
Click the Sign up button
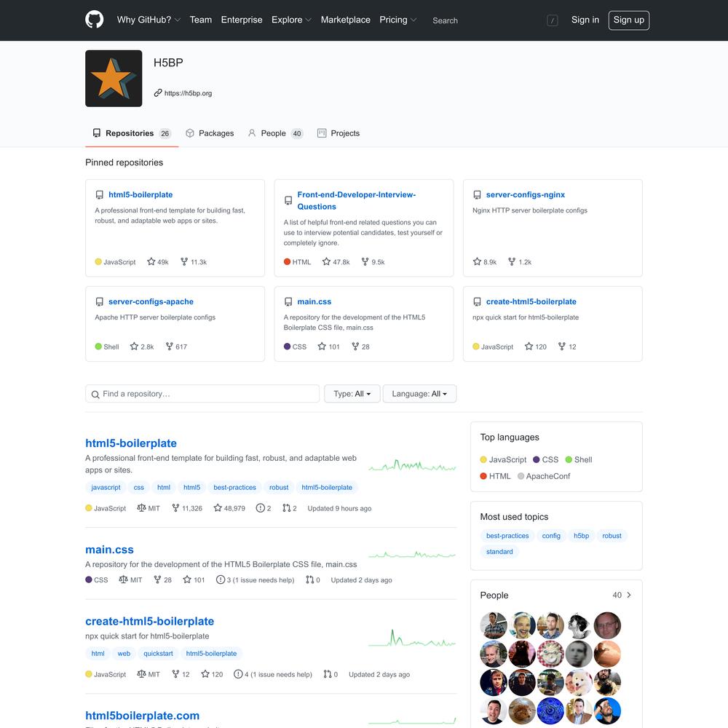point(629,20)
